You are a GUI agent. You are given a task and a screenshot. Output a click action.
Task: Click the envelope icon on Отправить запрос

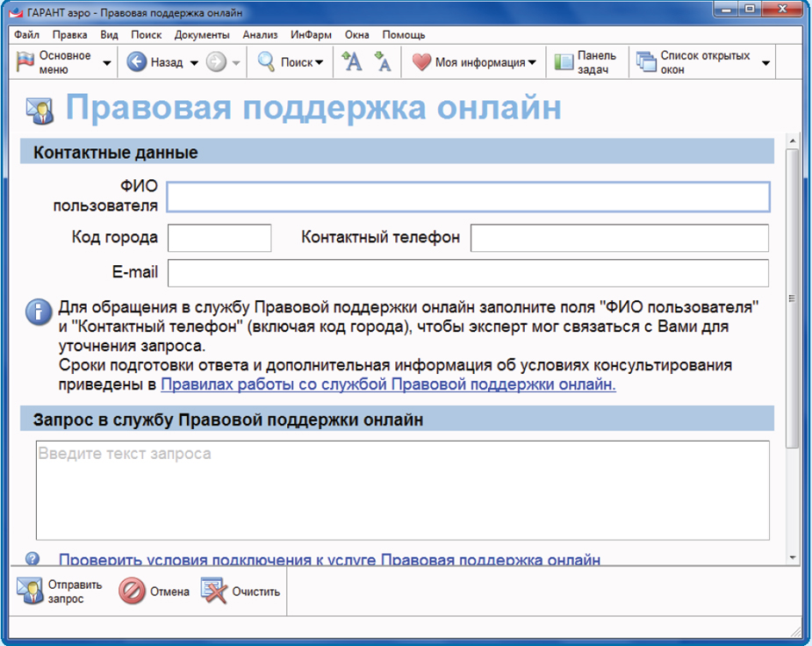click(28, 589)
